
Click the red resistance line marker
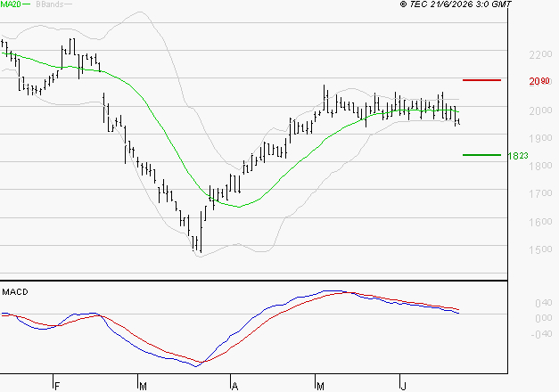pos(481,80)
